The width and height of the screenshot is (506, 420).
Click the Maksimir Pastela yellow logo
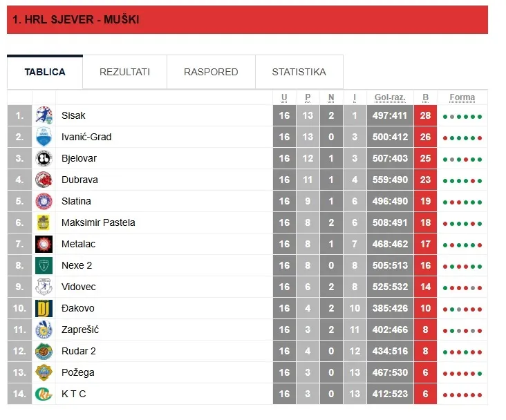click(x=44, y=222)
